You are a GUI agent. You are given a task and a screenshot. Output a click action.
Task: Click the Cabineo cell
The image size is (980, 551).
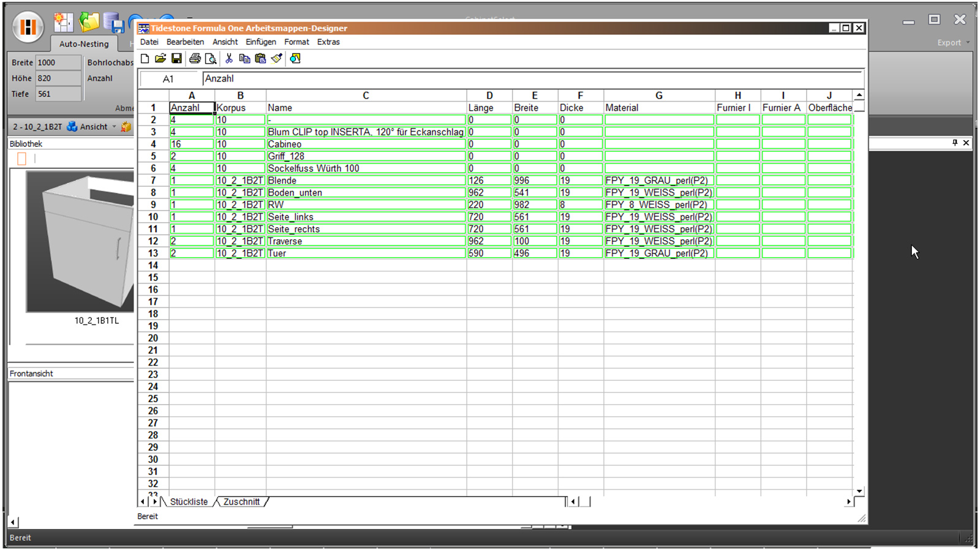(x=366, y=144)
